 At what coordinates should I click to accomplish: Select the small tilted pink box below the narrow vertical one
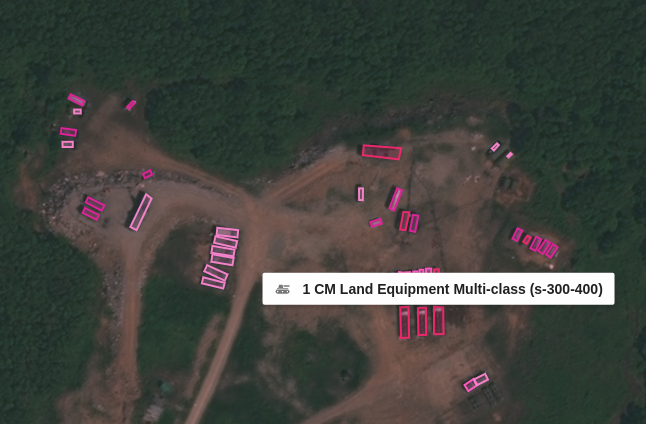(x=376, y=223)
